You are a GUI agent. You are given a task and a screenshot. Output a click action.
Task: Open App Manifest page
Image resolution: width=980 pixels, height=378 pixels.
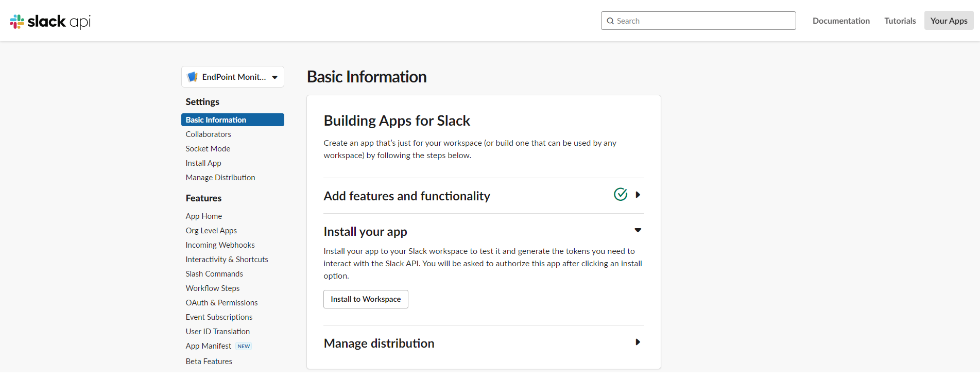(209, 346)
